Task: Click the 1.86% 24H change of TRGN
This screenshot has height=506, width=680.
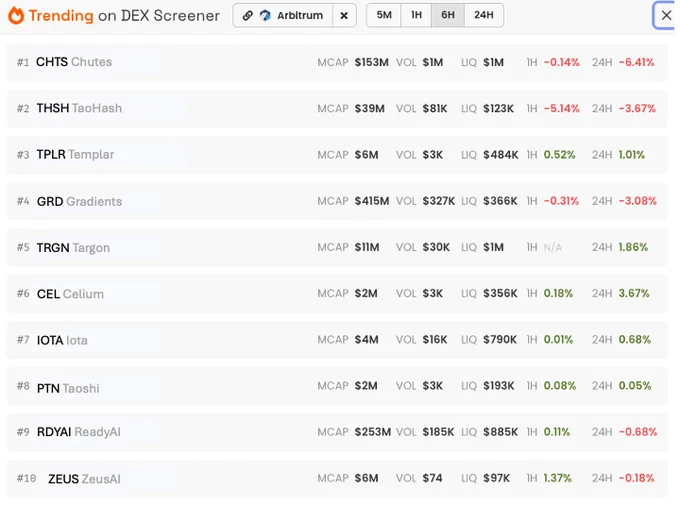Action: pos(633,247)
